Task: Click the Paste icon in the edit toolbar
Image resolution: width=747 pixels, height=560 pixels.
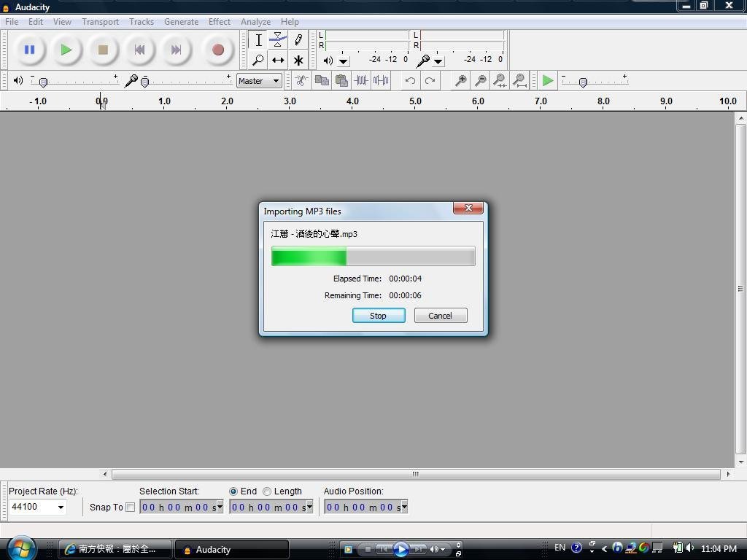Action: (x=341, y=80)
